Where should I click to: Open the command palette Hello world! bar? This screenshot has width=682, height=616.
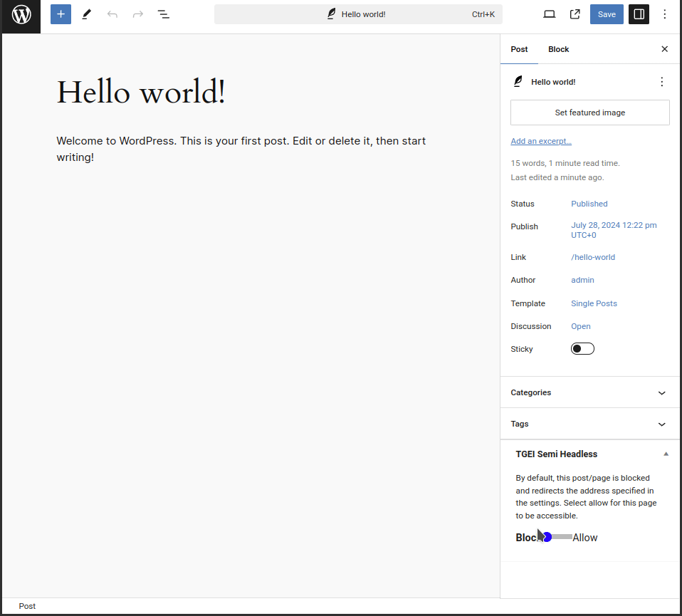pos(358,14)
